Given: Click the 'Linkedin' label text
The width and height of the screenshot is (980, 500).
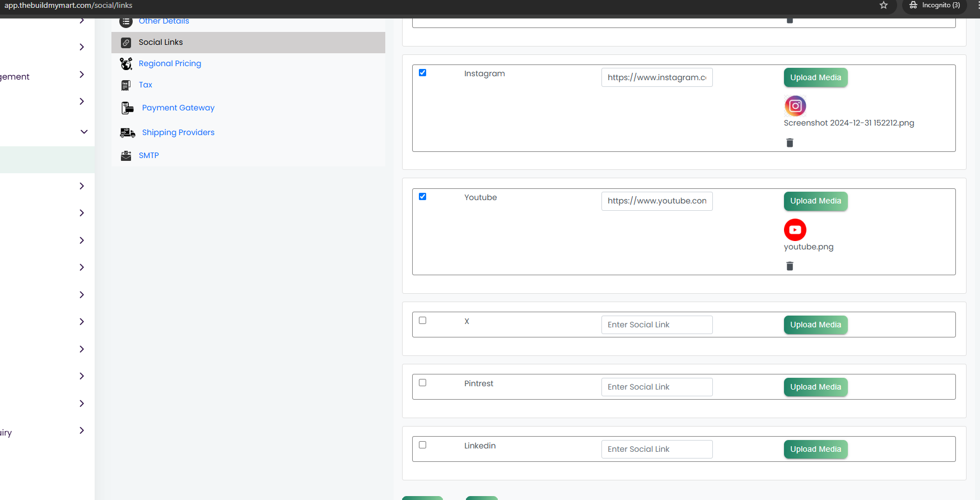Looking at the screenshot, I should pos(480,446).
